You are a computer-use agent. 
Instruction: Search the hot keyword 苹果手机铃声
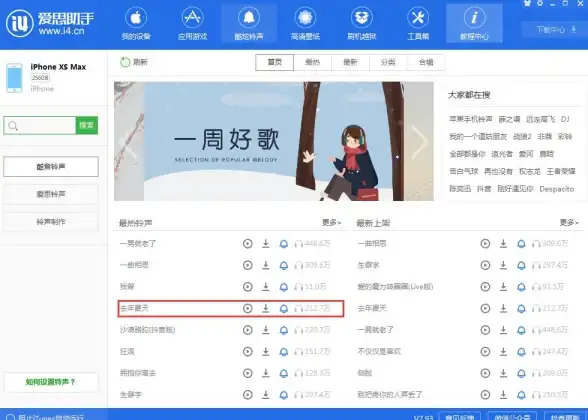471,119
